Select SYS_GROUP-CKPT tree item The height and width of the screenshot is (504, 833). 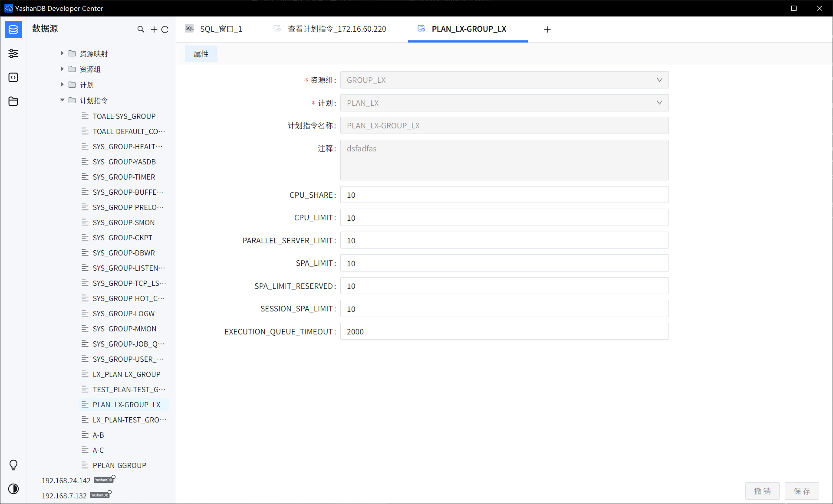(x=122, y=238)
